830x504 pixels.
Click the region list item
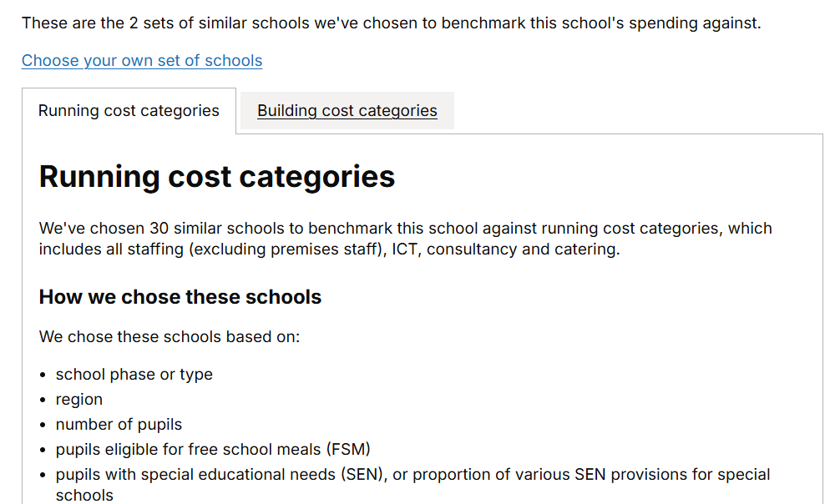click(x=79, y=400)
